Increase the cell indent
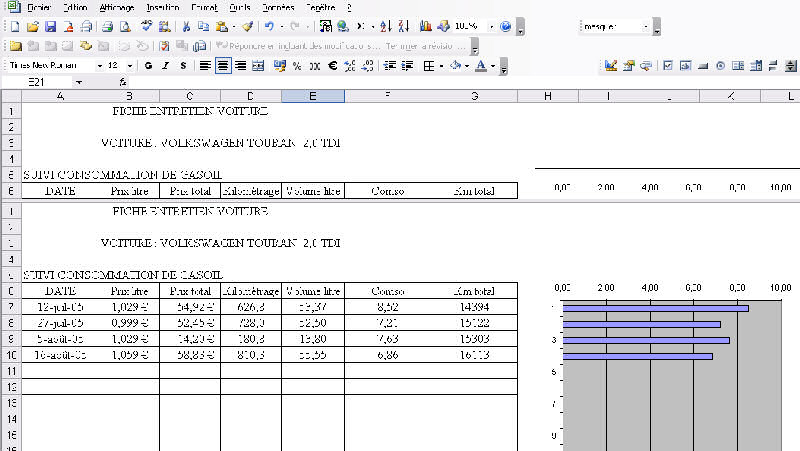This screenshot has height=451, width=800. (x=407, y=66)
